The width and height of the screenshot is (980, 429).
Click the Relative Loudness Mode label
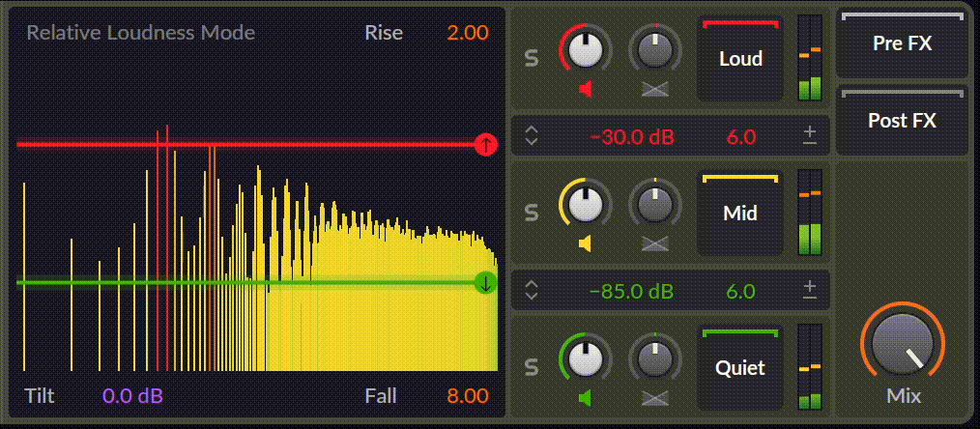click(x=141, y=33)
